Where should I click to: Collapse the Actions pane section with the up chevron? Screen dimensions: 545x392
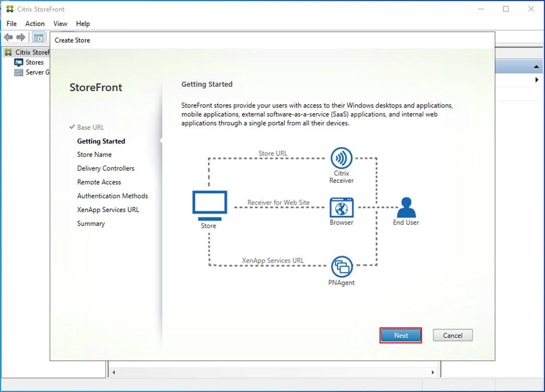[537, 66]
